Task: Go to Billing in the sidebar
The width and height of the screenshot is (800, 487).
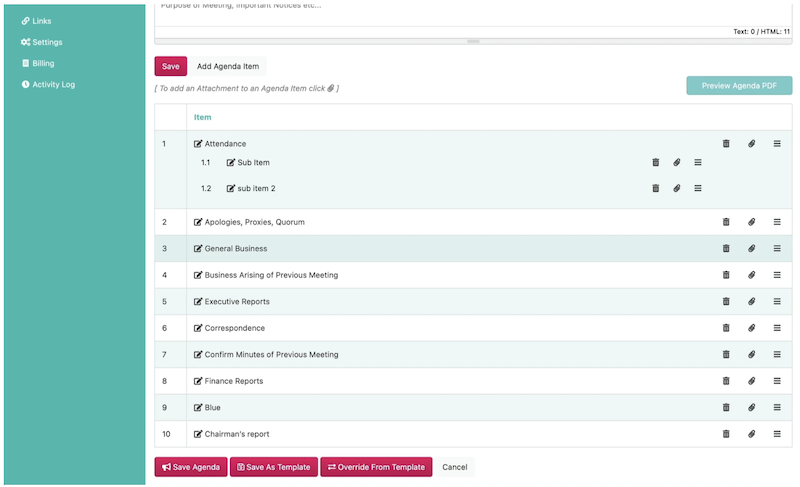Action: coord(38,64)
